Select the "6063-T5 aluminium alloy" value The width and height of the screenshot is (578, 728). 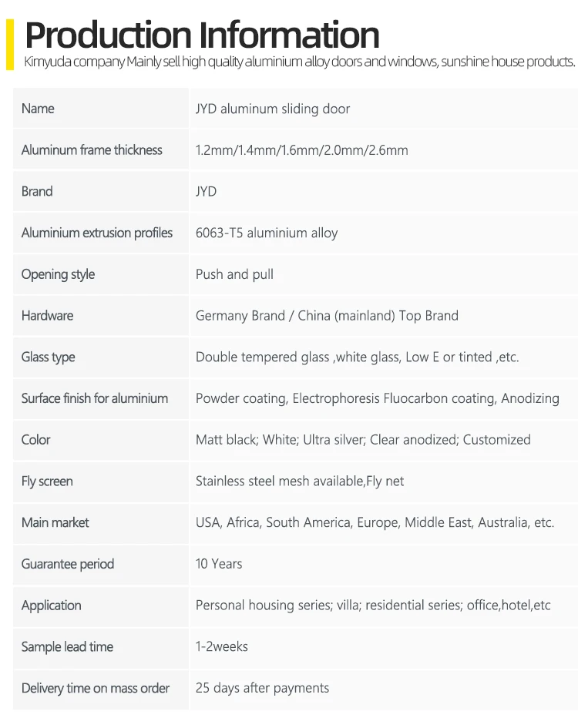coord(267,233)
